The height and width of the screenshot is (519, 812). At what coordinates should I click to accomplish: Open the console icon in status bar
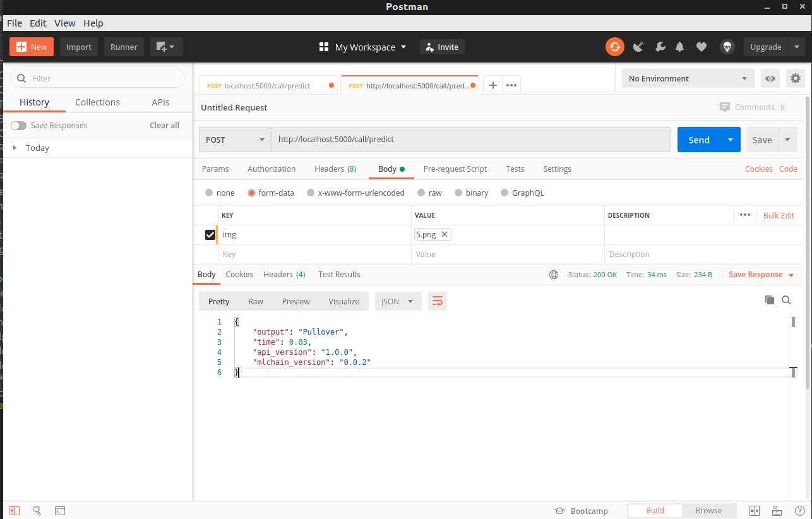pyautogui.click(x=60, y=510)
